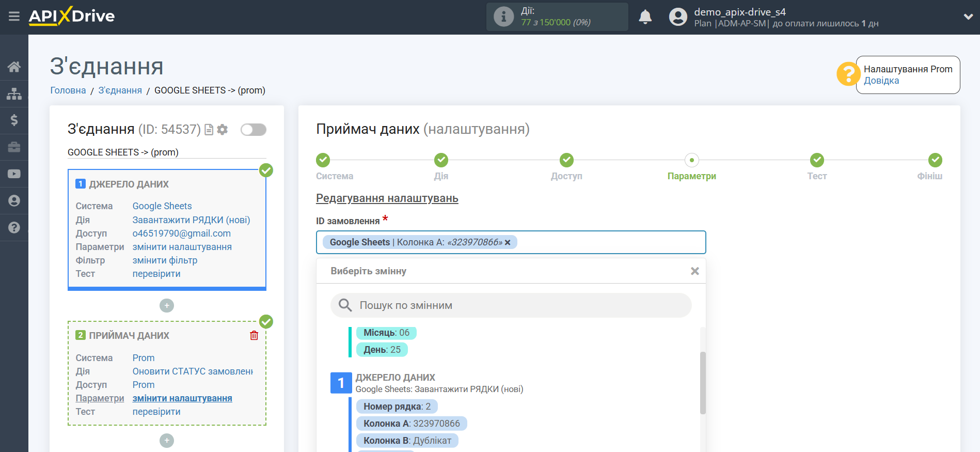This screenshot has width=980, height=452.
Task: Click the green checkmark on the data receiver block
Action: (266, 321)
